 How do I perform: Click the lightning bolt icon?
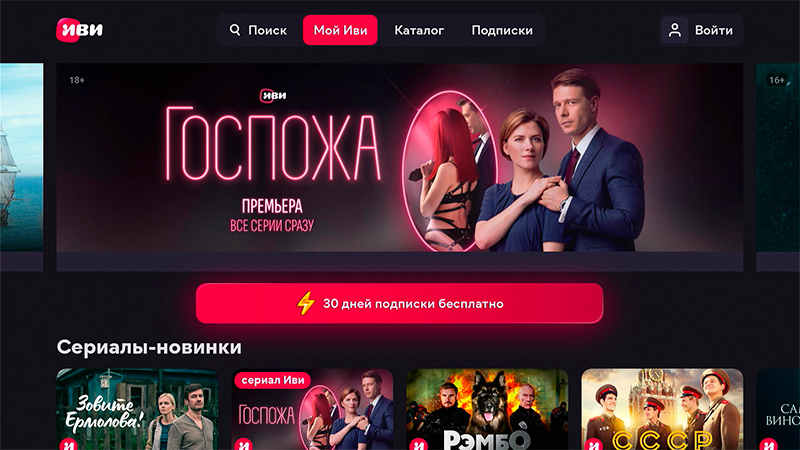[306, 304]
